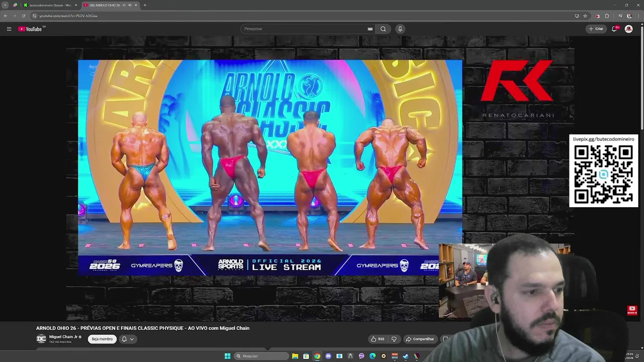Viewport: 644px width, 362px height.
Task: Focus the Windows taskbar Pesquisar search box
Action: [x=261, y=356]
